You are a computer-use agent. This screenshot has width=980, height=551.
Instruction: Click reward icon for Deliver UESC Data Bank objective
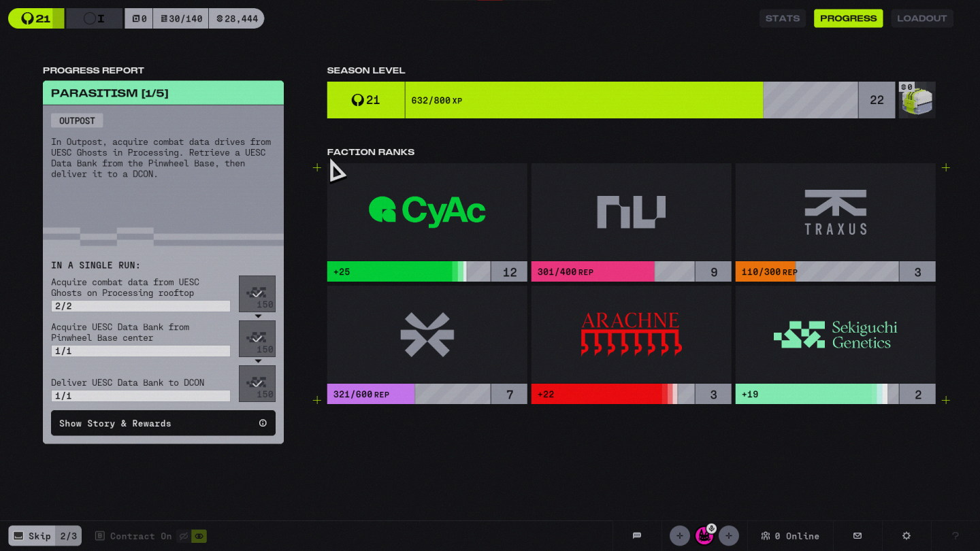257,384
